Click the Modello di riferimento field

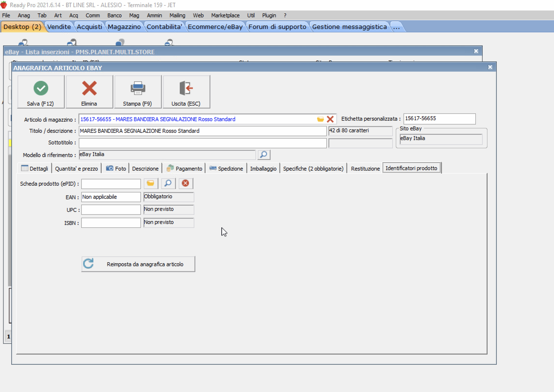[x=167, y=155]
